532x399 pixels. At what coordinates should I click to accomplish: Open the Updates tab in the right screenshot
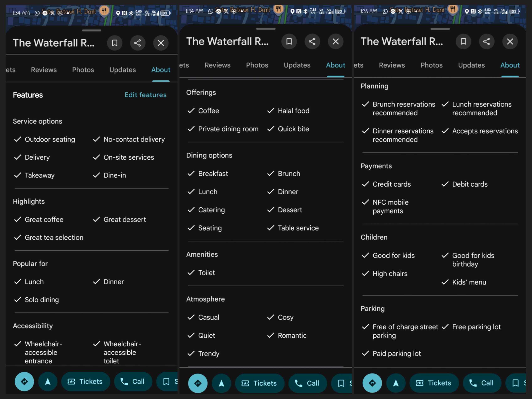[471, 65]
